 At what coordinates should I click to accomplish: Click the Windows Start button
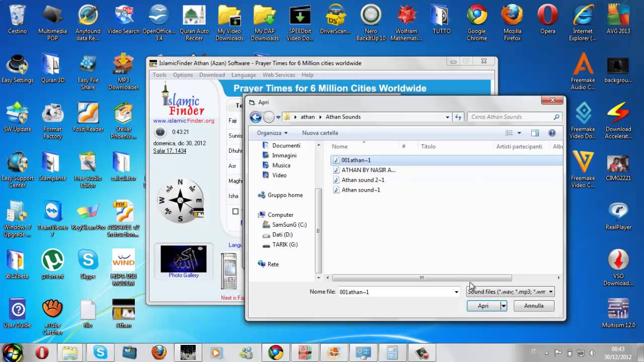click(13, 352)
